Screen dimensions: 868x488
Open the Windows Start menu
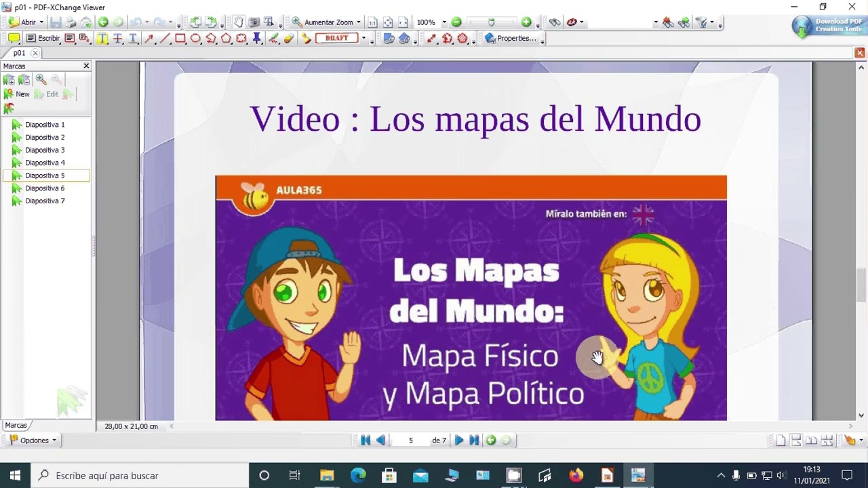[15, 476]
